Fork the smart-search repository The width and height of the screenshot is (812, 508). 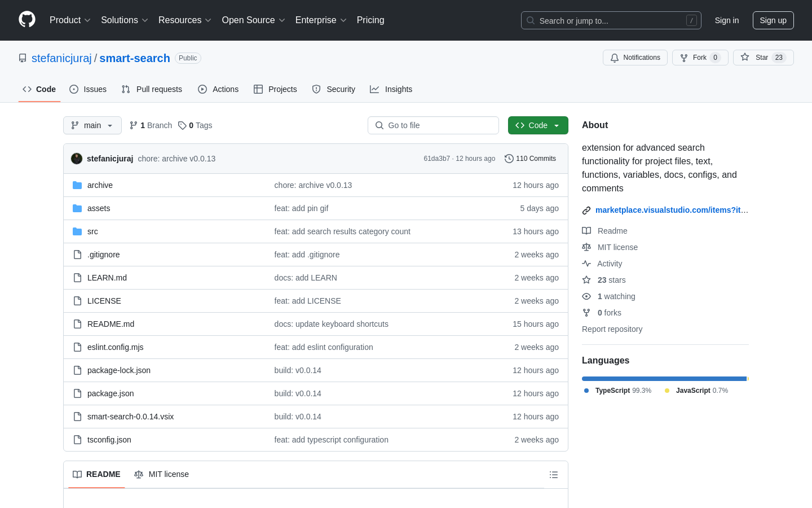click(700, 58)
